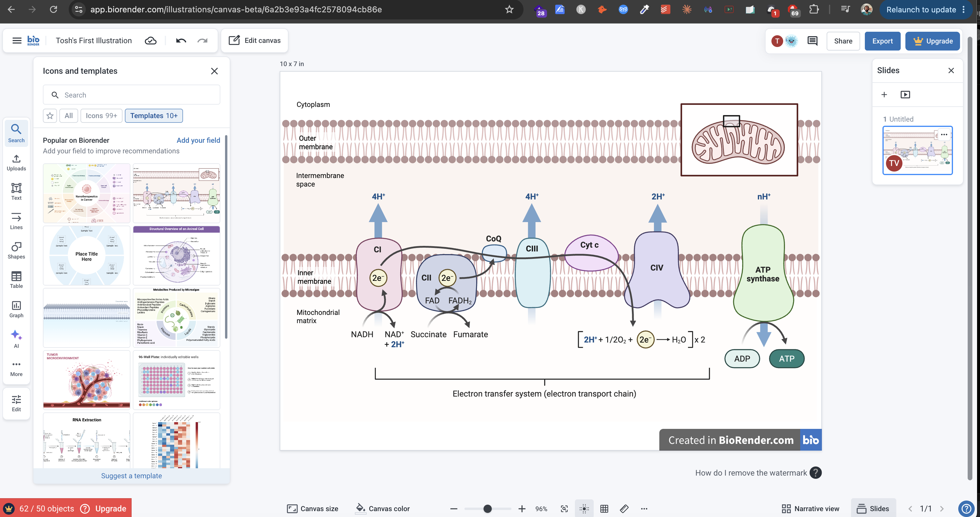
Task: Click the BioRender logo
Action: [x=33, y=40]
